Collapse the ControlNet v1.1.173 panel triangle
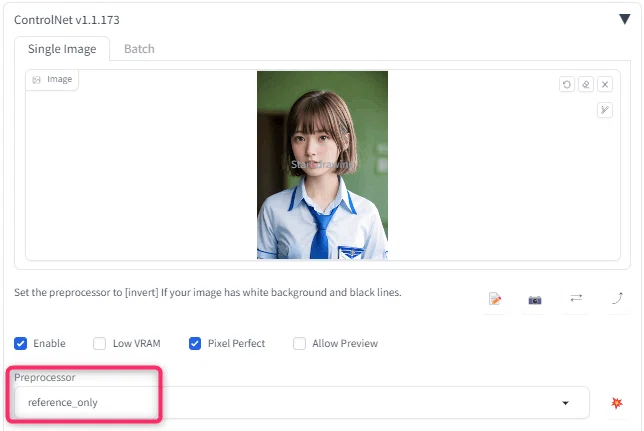The image size is (644, 431). [x=625, y=19]
